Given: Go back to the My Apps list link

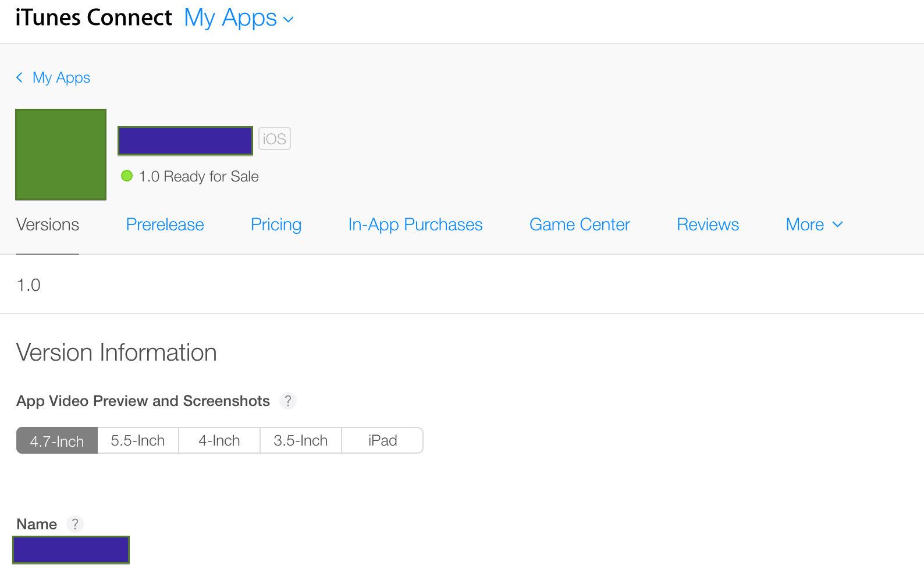Looking at the screenshot, I should 61,77.
